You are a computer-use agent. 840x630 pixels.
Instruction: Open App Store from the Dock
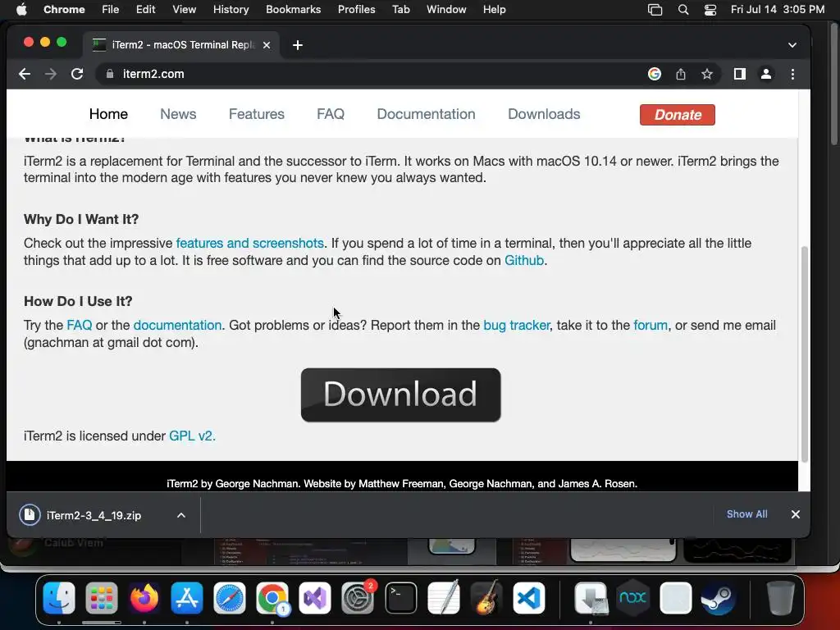pyautogui.click(x=186, y=598)
